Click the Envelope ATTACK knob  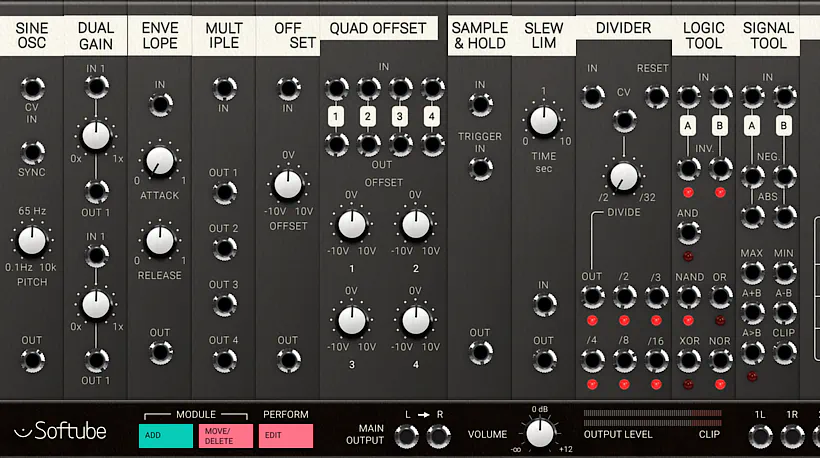pyautogui.click(x=160, y=161)
